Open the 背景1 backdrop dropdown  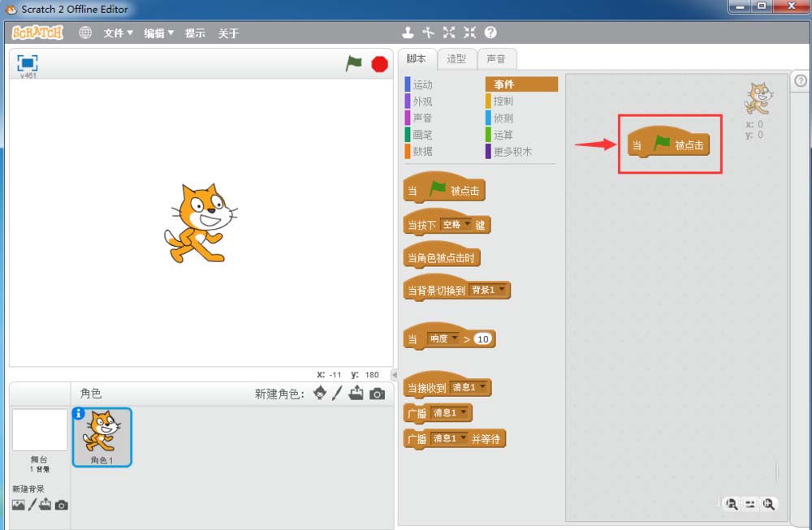pos(489,290)
